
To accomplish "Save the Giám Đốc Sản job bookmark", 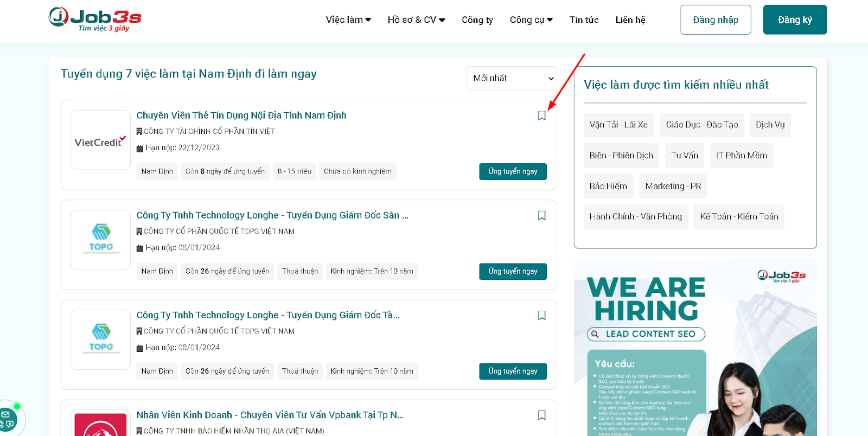I will pos(541,215).
